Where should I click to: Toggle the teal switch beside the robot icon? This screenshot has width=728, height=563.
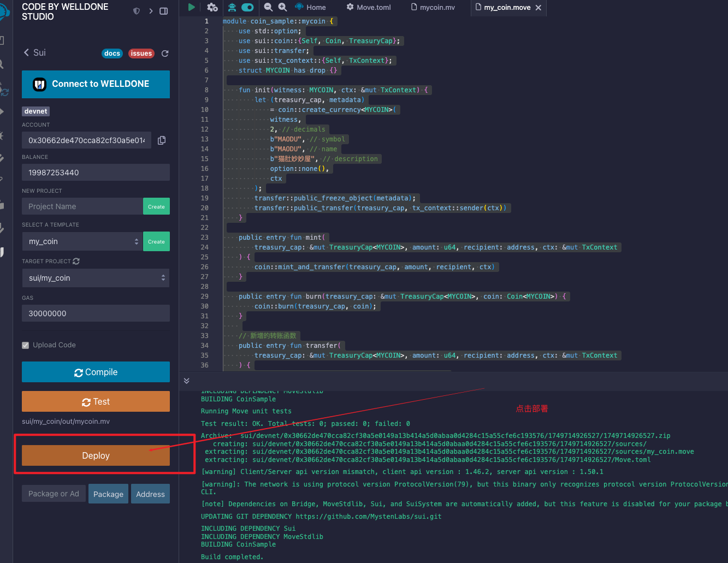(x=247, y=7)
